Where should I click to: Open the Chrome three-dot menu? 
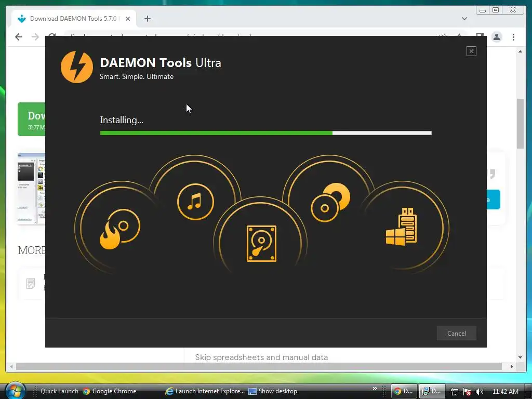pos(514,37)
